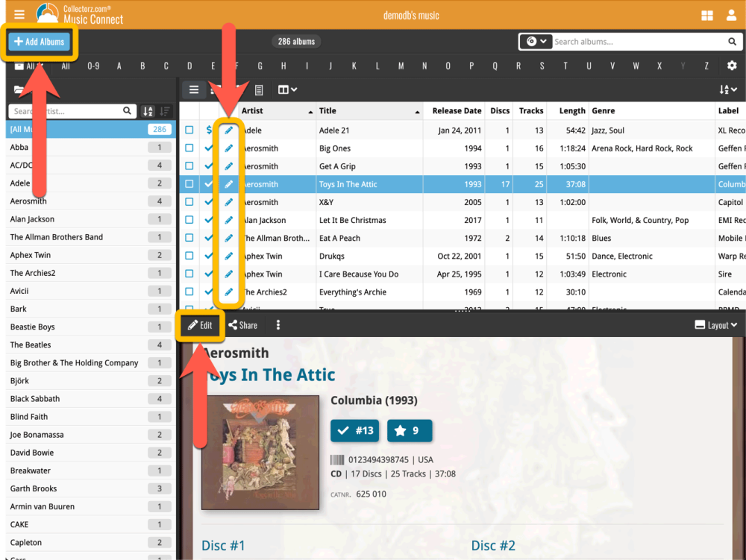Click the Add Albums button
The height and width of the screenshot is (560, 746).
pos(38,41)
